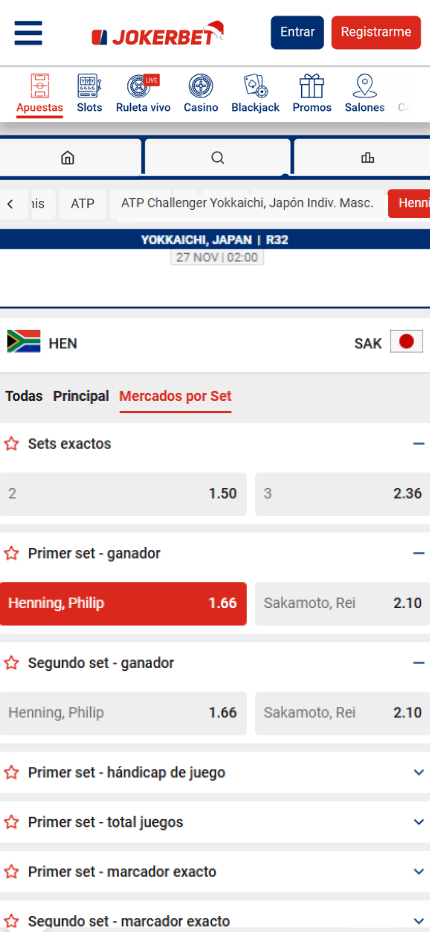
Task: Open the statistics bar chart icon
Action: 368,158
